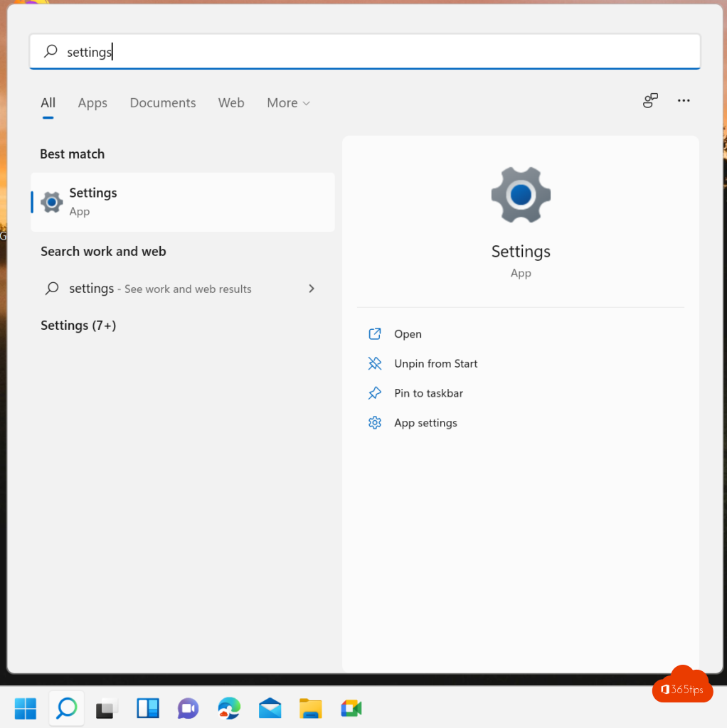
Task: Click Open for the Settings app
Action: tap(408, 334)
